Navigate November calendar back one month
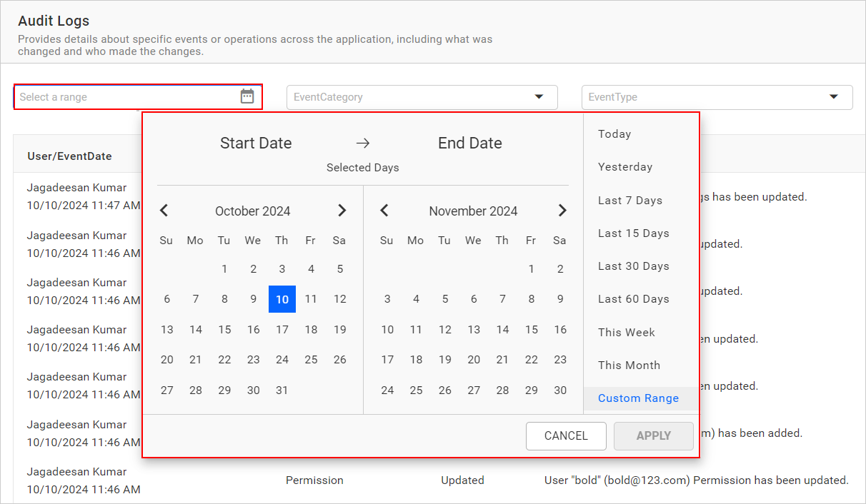Screen dimensions: 866x504 (x=384, y=210)
